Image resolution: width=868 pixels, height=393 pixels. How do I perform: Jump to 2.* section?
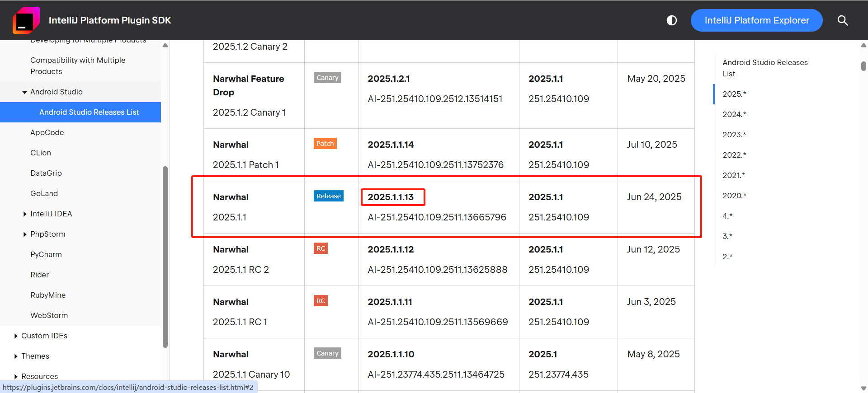(727, 257)
